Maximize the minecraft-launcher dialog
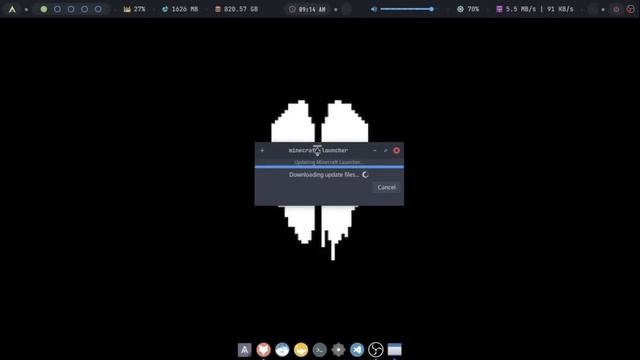Image resolution: width=640 pixels, height=360 pixels. tap(385, 151)
